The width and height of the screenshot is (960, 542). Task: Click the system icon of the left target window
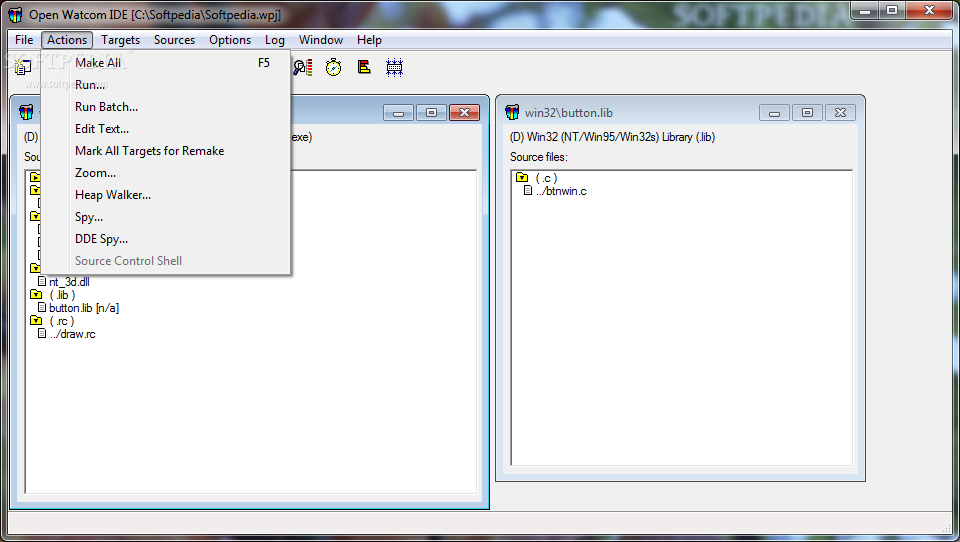point(26,112)
